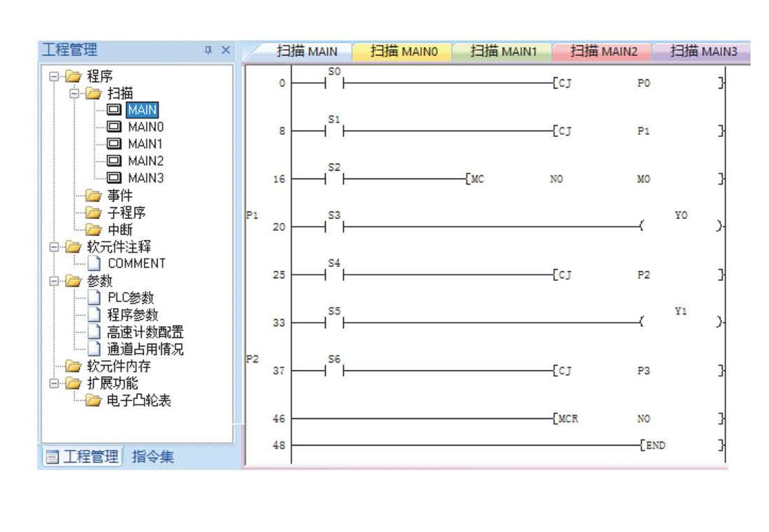
Task: Click the MAIN2 program icon in tree
Action: (114, 161)
